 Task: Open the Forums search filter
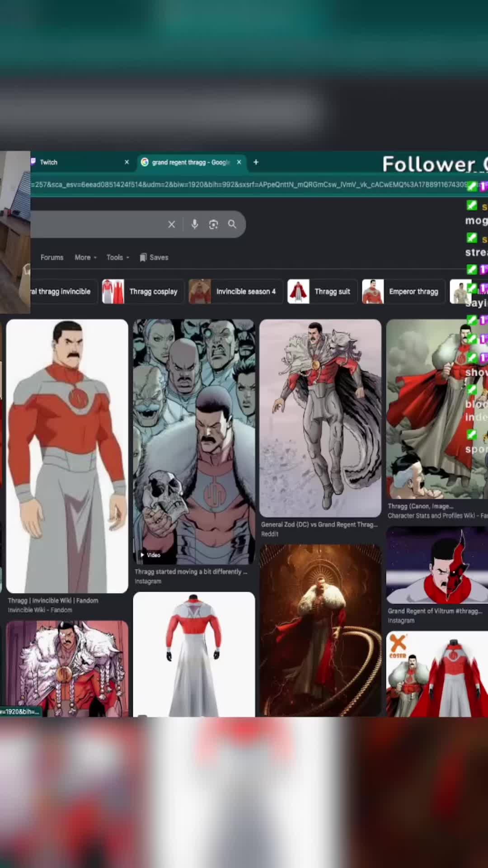tap(52, 257)
